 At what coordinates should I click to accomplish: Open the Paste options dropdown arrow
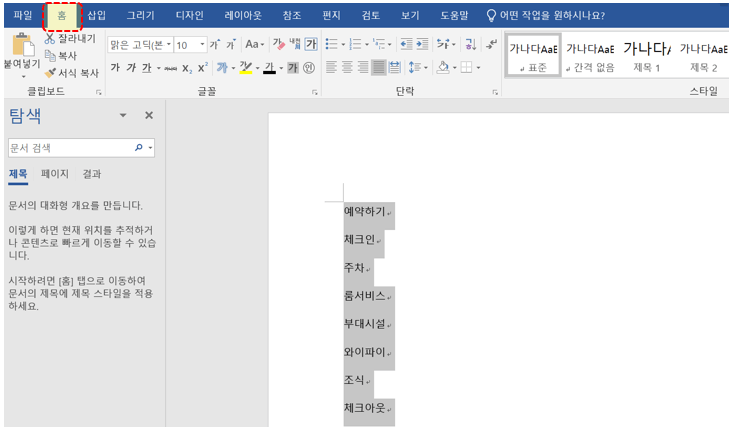23,76
